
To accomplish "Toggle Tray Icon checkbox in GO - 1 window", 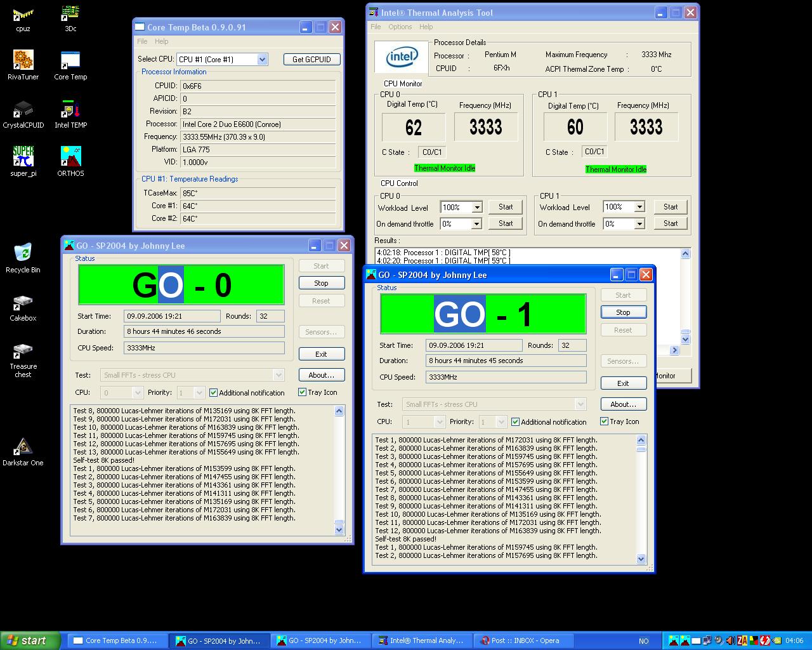I will [x=619, y=421].
